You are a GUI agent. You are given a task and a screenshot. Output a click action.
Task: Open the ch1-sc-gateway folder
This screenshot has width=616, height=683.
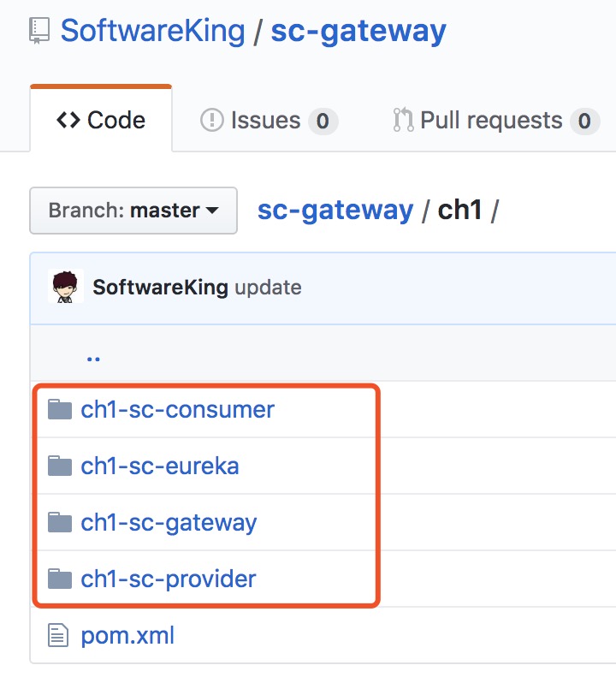(169, 522)
